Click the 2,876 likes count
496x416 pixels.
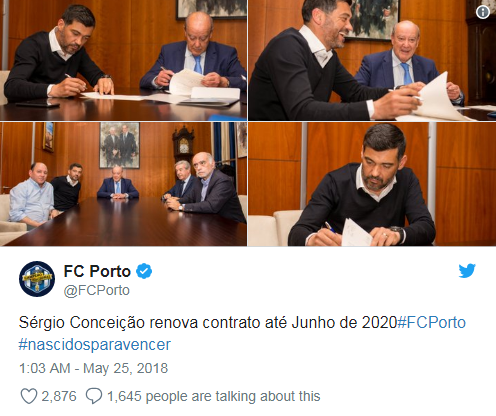tap(59, 396)
